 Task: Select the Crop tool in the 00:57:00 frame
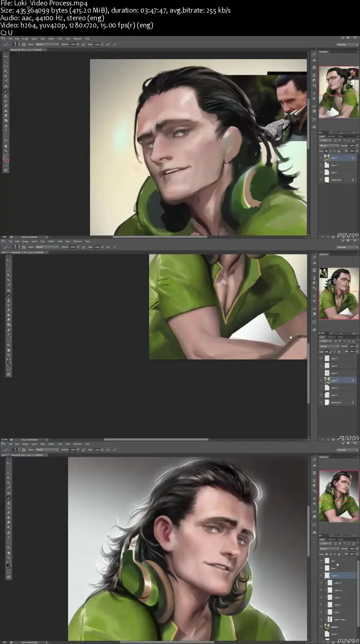(6, 76)
